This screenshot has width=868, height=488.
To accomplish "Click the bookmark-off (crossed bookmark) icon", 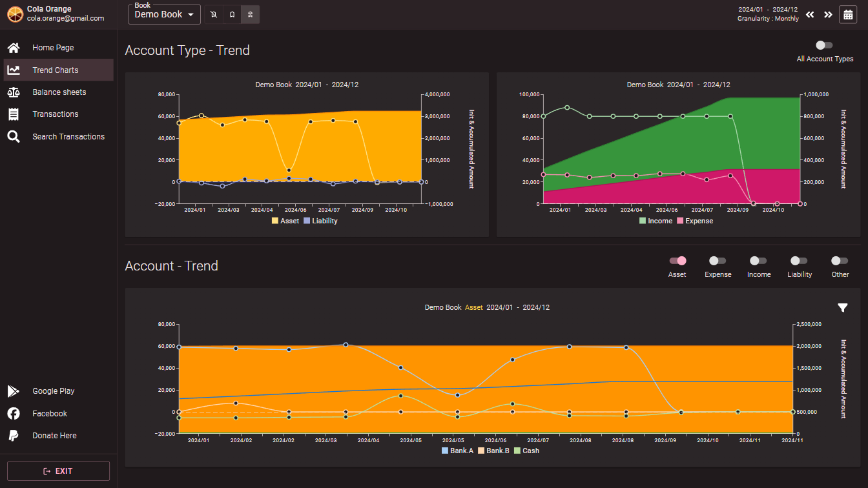I will point(214,14).
